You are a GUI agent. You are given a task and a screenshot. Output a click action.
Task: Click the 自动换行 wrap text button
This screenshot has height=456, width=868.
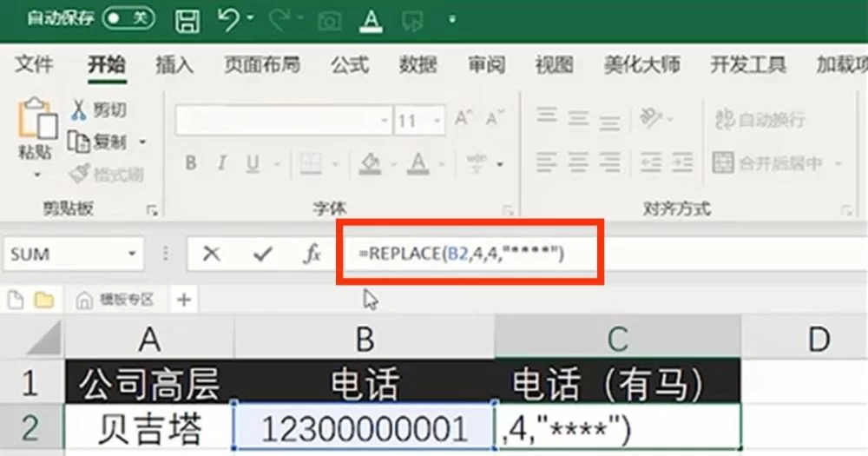759,120
